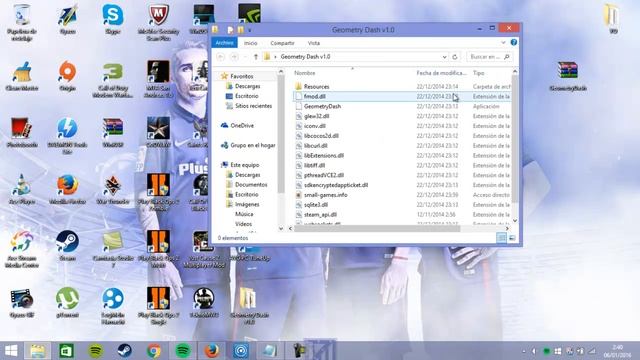Image resolution: width=640 pixels, height=360 pixels.
Task: Click the Buscar search field
Action: point(489,57)
